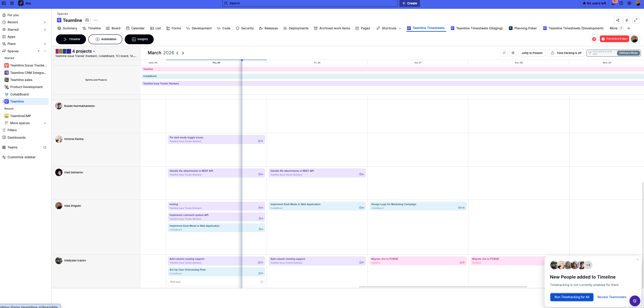Open profile avatar in top bar
The height and width of the screenshot is (308, 644).
point(638,3)
